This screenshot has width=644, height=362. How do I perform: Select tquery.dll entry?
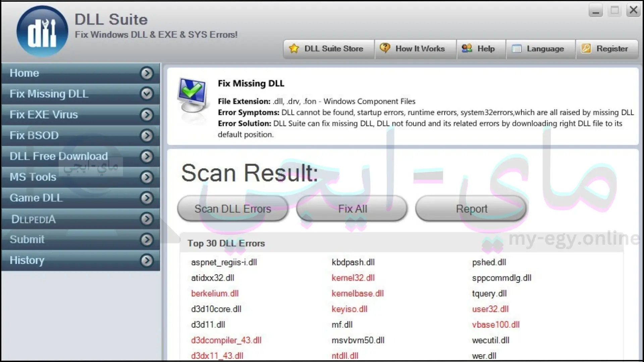(489, 294)
